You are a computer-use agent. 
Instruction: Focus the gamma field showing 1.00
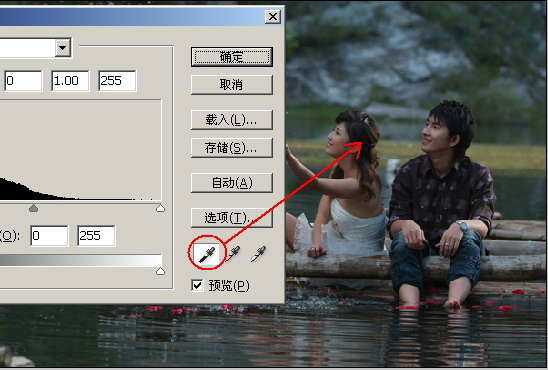click(70, 81)
